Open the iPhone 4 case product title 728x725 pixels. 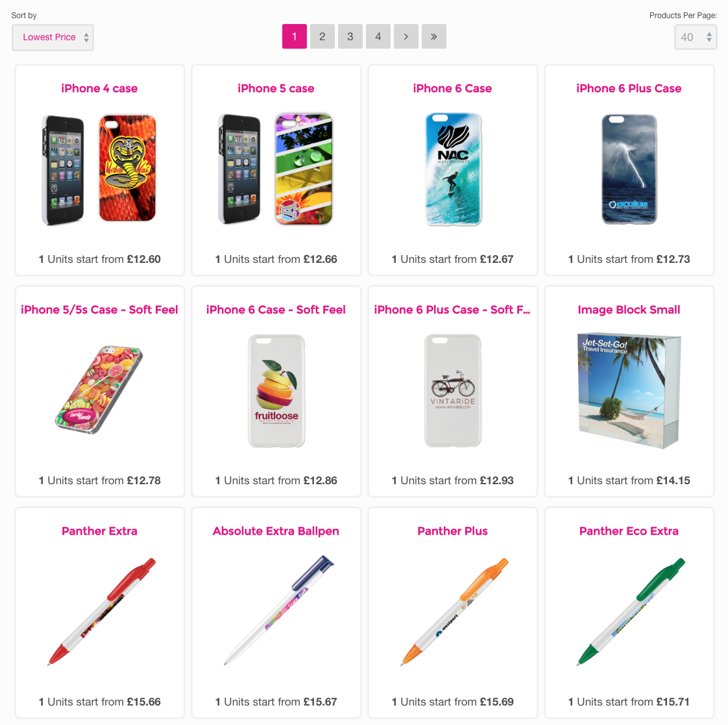click(x=99, y=88)
